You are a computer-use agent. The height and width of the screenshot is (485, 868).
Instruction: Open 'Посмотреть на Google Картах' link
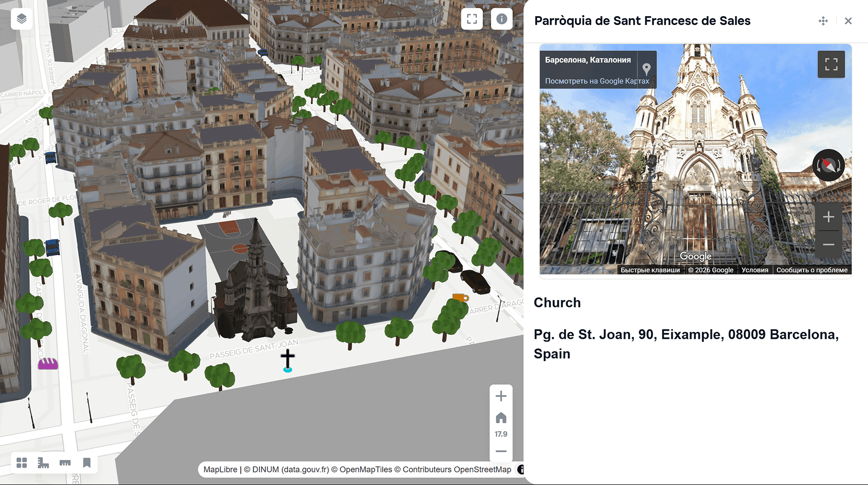596,81
